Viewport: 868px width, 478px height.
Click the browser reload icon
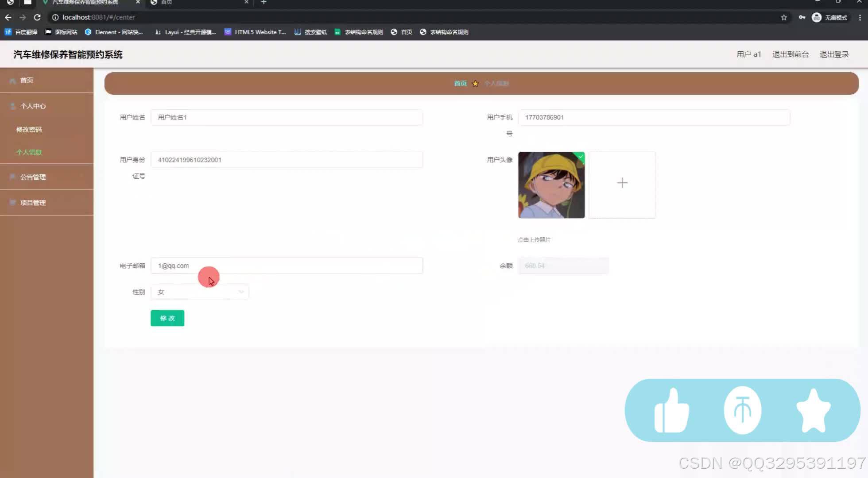[x=37, y=17]
